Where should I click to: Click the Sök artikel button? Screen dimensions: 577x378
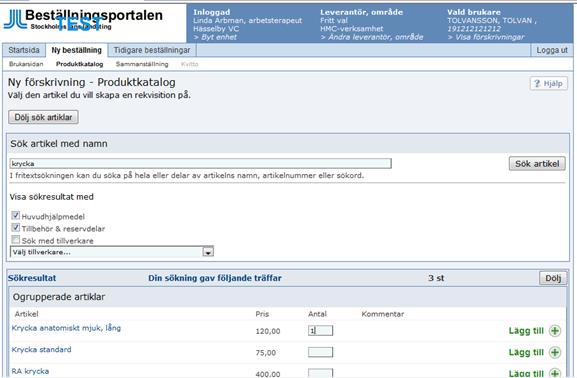click(537, 164)
